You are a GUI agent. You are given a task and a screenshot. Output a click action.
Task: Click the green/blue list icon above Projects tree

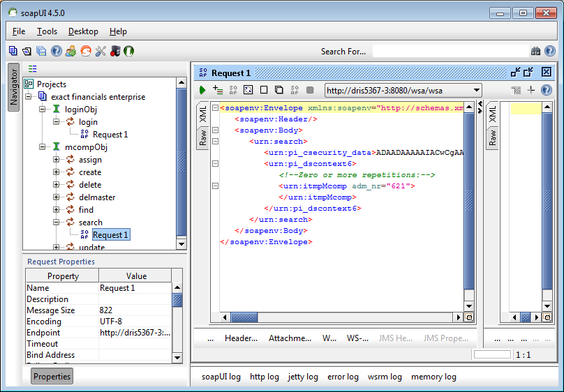32,68
